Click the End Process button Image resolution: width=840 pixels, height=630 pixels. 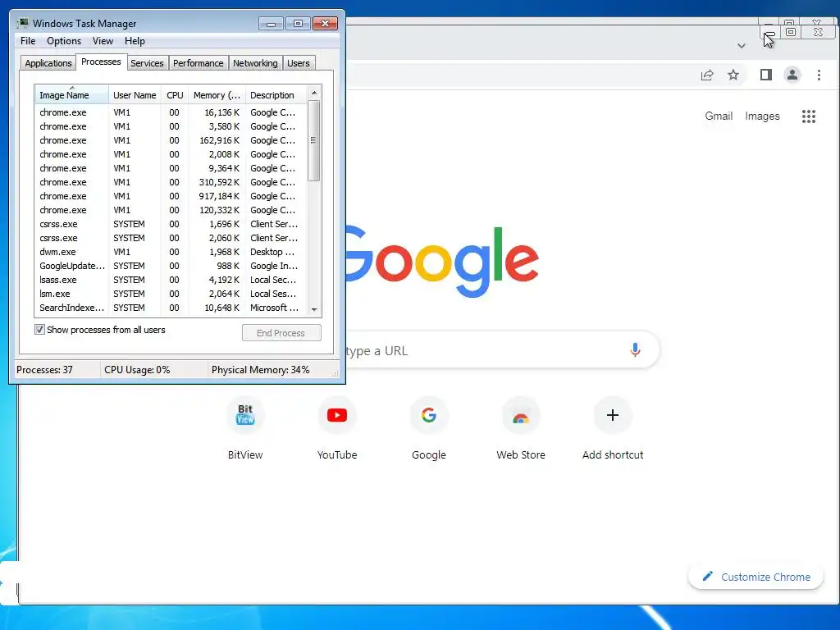pos(281,333)
